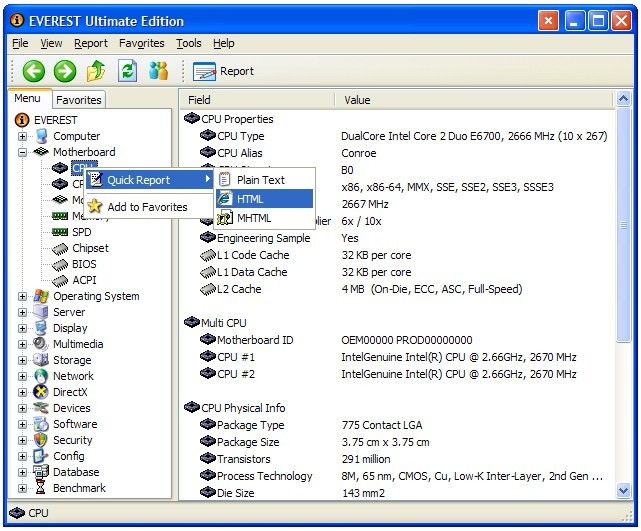641x531 pixels.
Task: Choose MHTML quick report format
Action: 264,218
